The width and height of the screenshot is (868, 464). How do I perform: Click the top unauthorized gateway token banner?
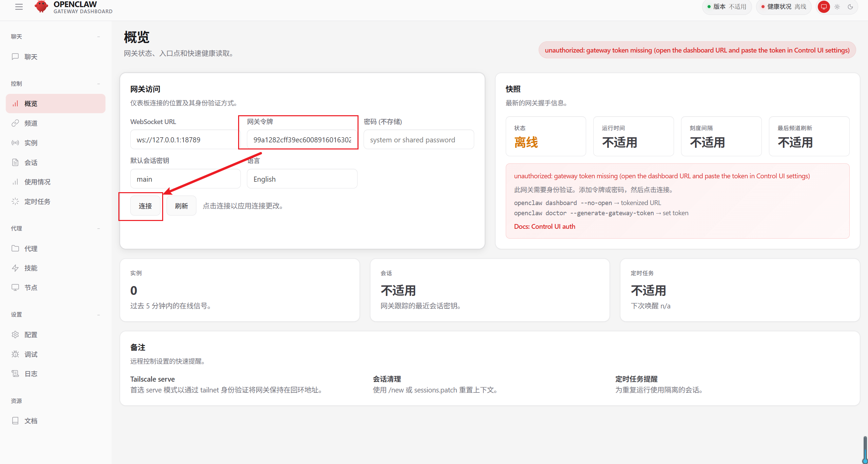[697, 50]
